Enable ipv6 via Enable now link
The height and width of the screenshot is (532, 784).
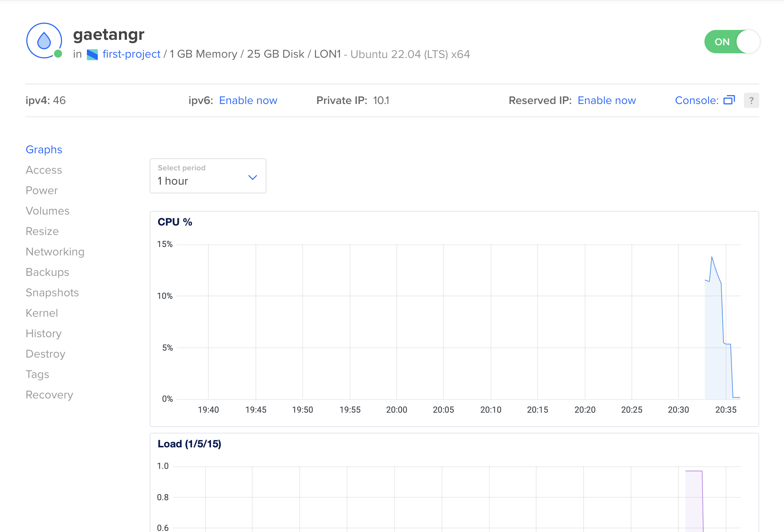coord(248,100)
